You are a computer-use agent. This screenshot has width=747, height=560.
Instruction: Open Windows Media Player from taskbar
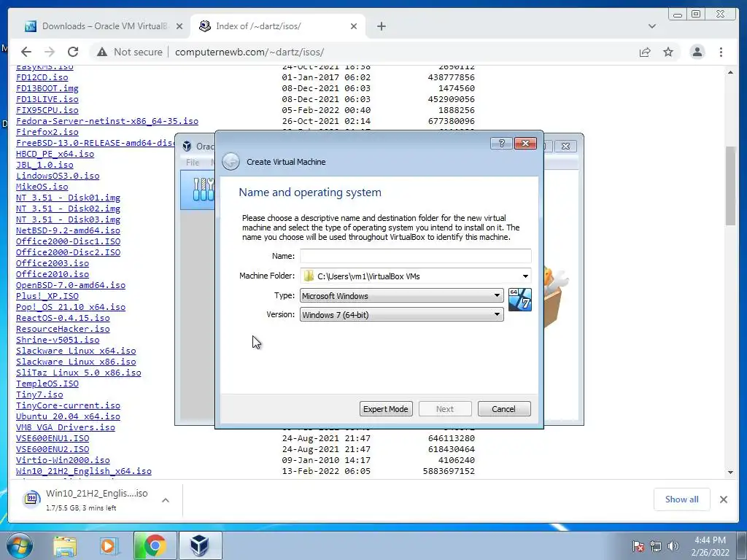[x=109, y=545]
